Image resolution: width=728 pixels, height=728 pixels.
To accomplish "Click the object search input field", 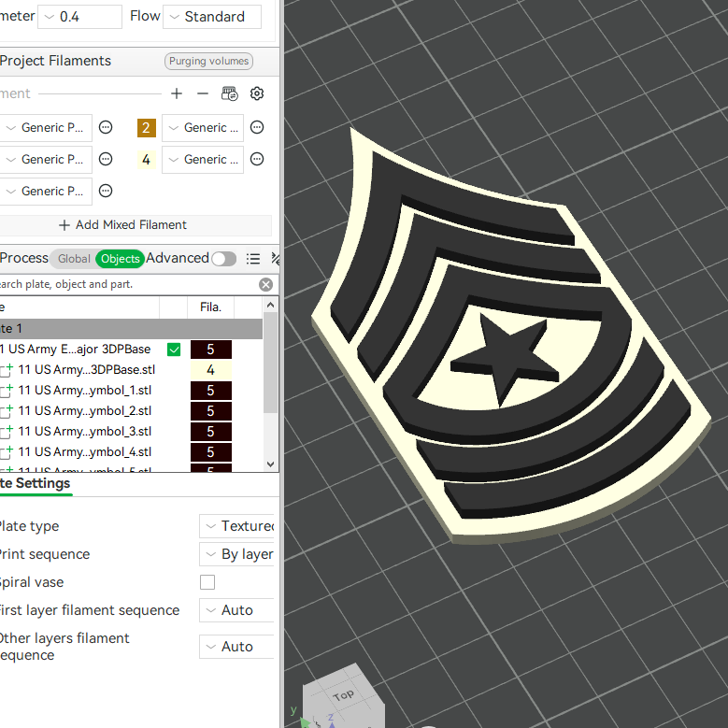I will (x=128, y=285).
